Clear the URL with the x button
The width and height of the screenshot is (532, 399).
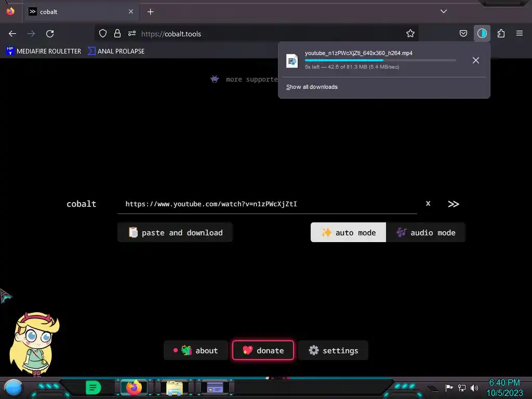428,203
